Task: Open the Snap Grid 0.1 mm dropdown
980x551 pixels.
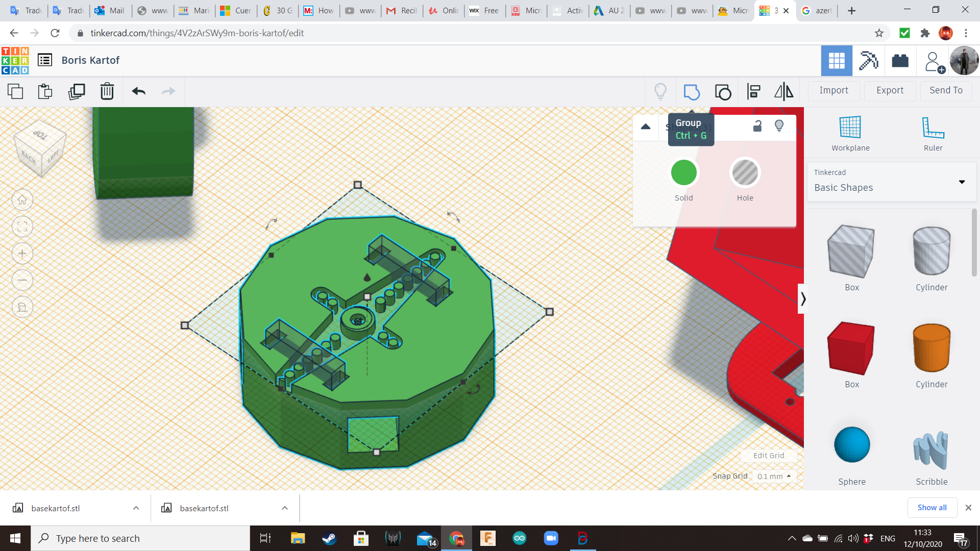Action: click(774, 476)
